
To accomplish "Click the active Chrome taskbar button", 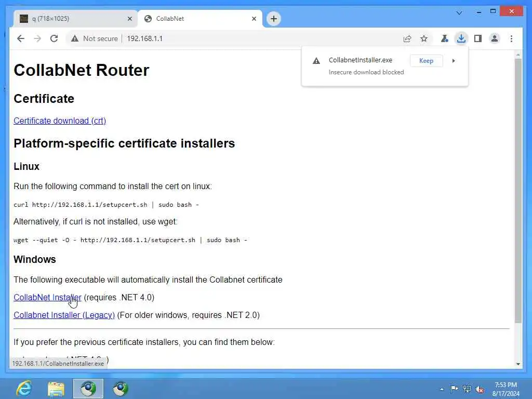I will click(88, 389).
